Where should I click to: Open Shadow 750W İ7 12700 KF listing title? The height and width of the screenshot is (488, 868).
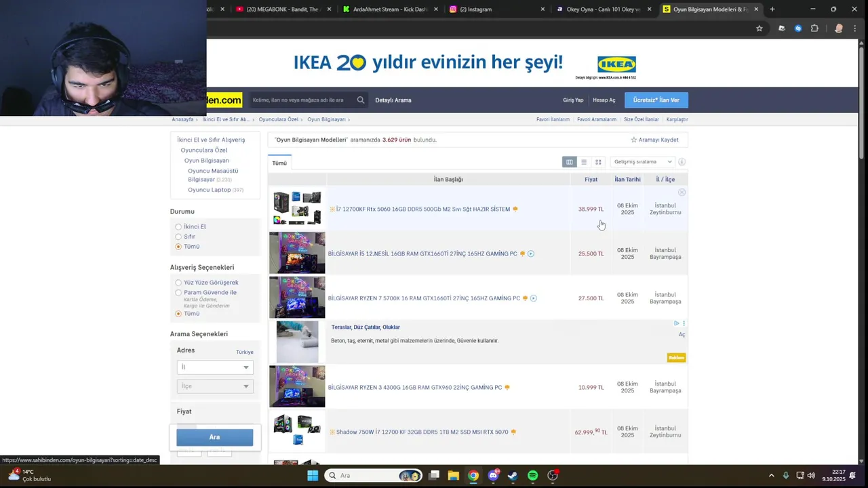(x=422, y=432)
